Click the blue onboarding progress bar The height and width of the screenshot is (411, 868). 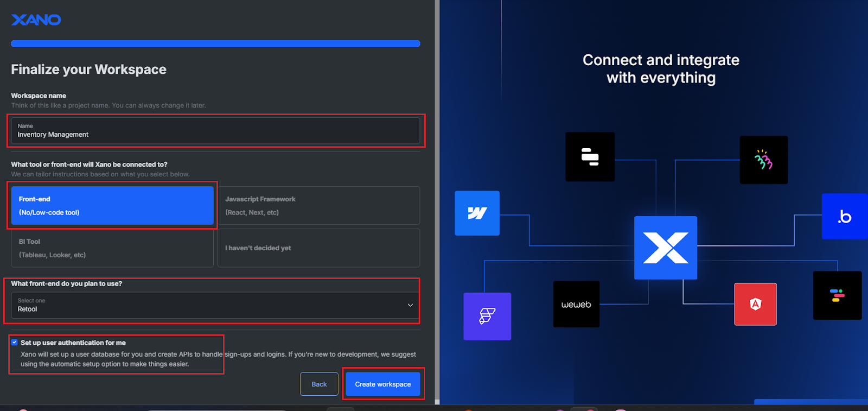(x=215, y=43)
